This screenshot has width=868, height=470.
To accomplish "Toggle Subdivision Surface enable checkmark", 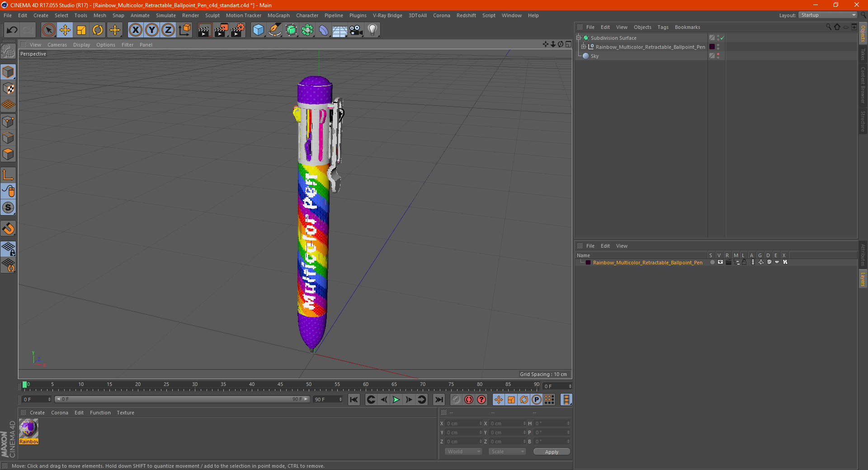I will pos(722,38).
